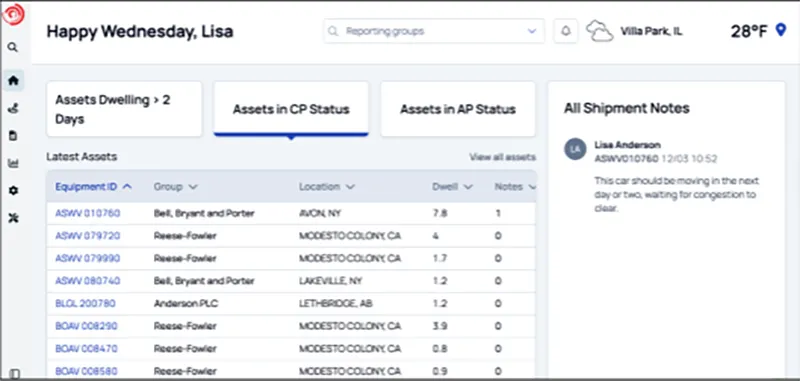Click the View all assets link
The height and width of the screenshot is (381, 800).
click(x=503, y=157)
